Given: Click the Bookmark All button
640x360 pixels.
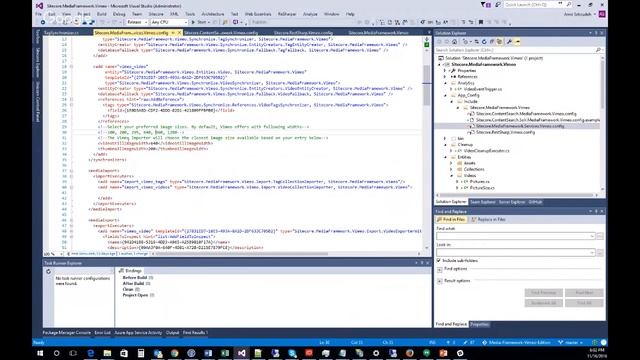Looking at the screenshot, I should [544, 303].
